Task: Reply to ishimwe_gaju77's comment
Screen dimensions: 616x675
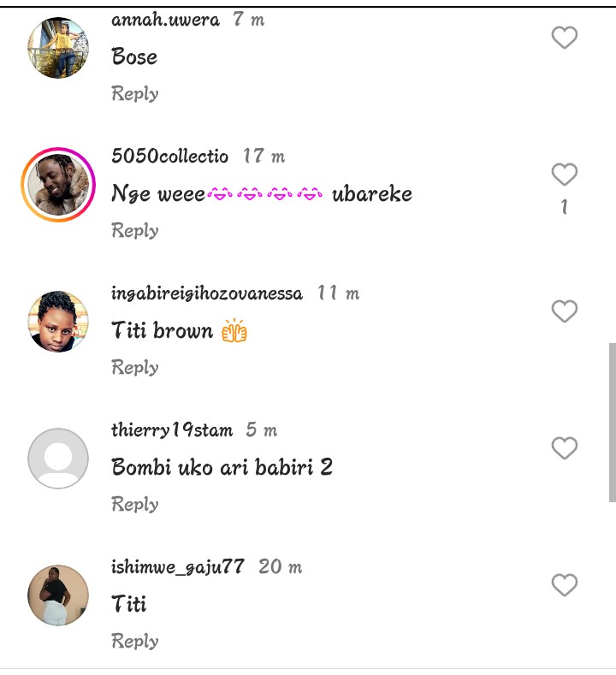Action: pyautogui.click(x=135, y=641)
